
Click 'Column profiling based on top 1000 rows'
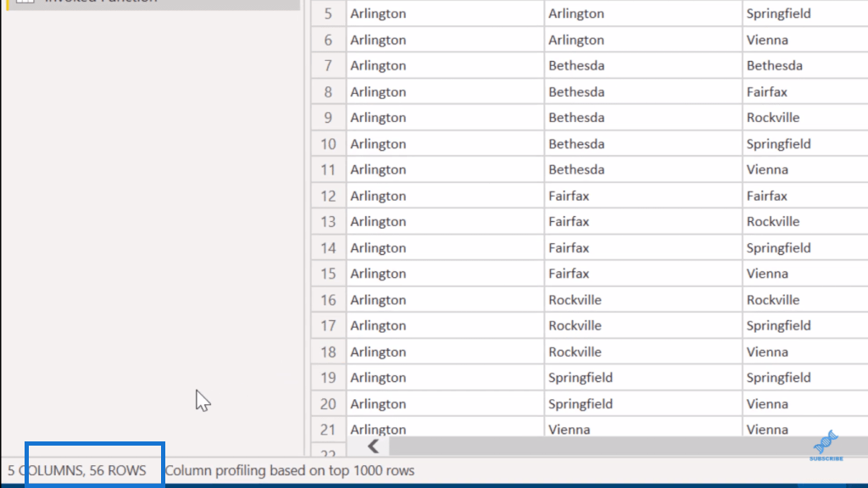[x=290, y=470]
